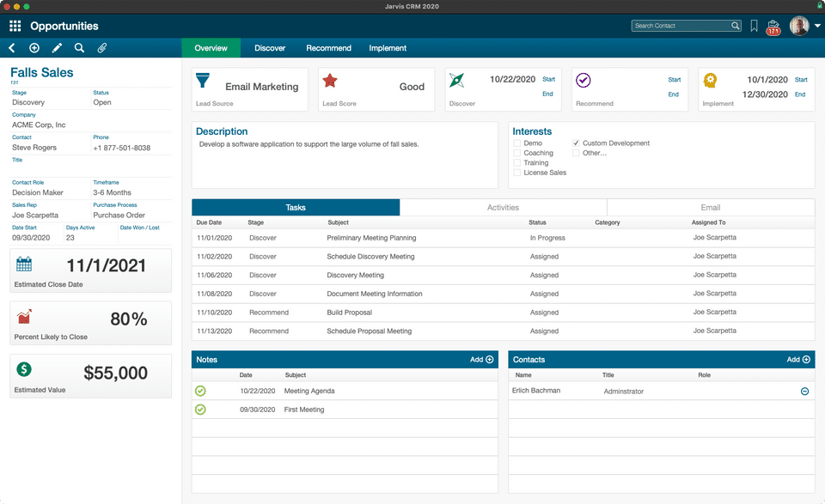Select the Schedule Proposal Meeting task

[x=503, y=331]
